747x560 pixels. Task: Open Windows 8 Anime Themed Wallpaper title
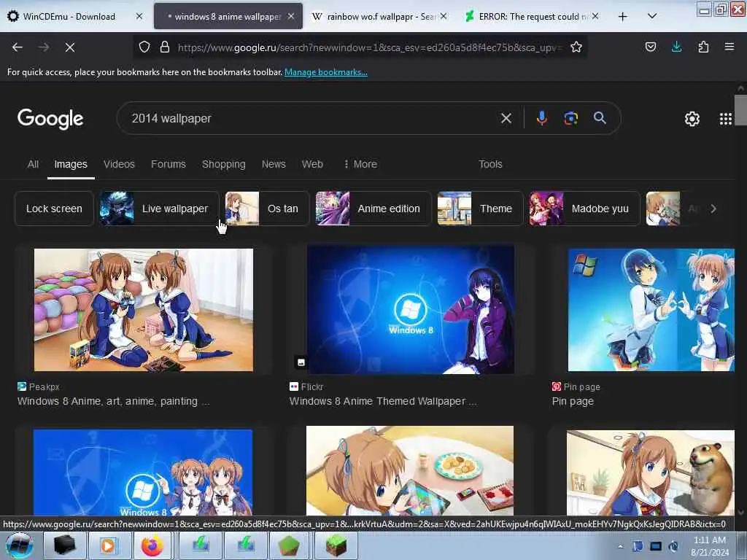[x=382, y=402]
